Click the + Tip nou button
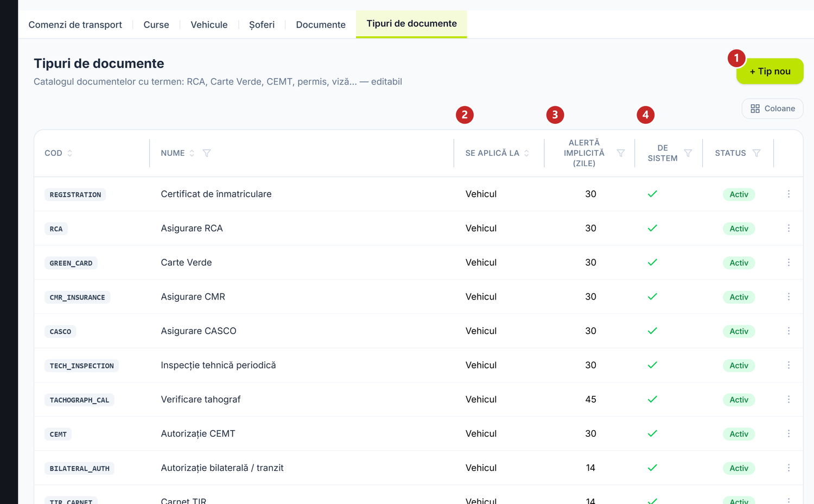 (770, 71)
